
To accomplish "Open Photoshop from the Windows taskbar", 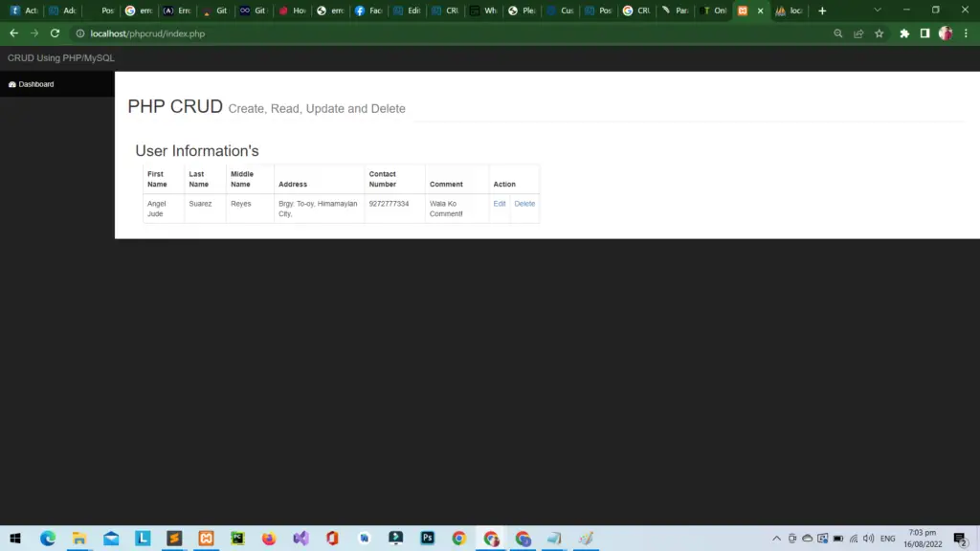I will tap(427, 539).
